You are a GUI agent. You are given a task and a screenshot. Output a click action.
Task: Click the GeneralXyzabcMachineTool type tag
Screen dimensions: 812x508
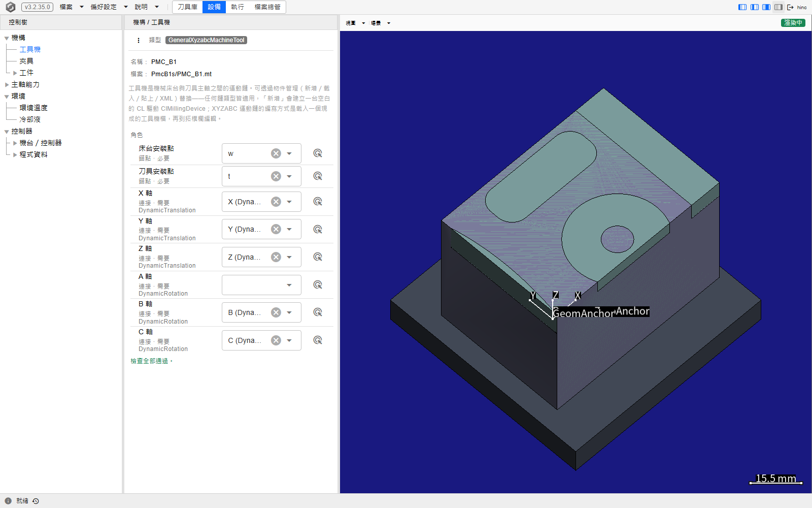(206, 40)
